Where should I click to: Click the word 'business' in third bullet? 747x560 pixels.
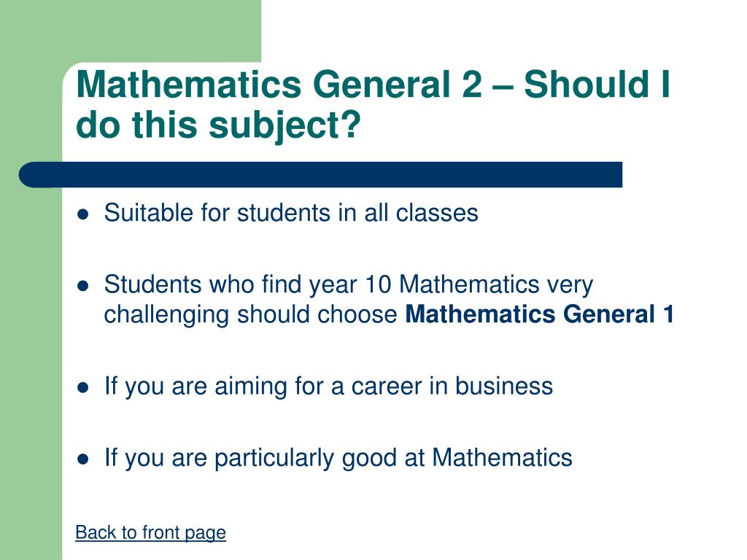tap(504, 386)
